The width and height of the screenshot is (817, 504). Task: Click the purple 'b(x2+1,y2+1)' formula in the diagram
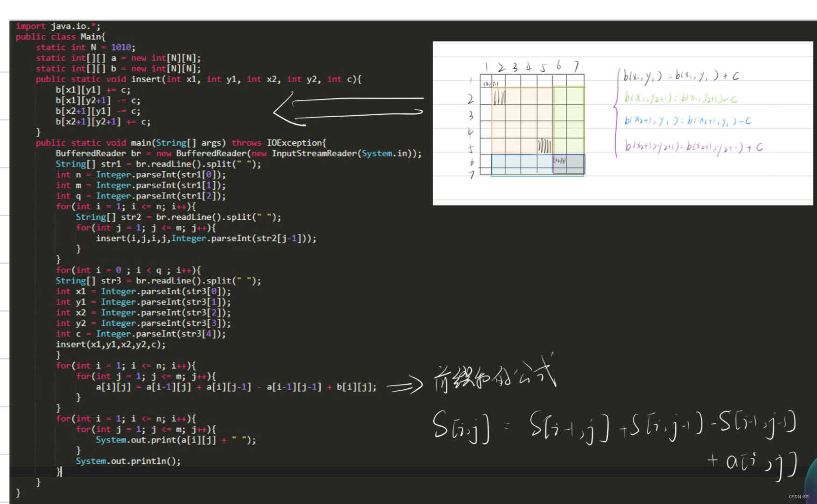[694, 147]
